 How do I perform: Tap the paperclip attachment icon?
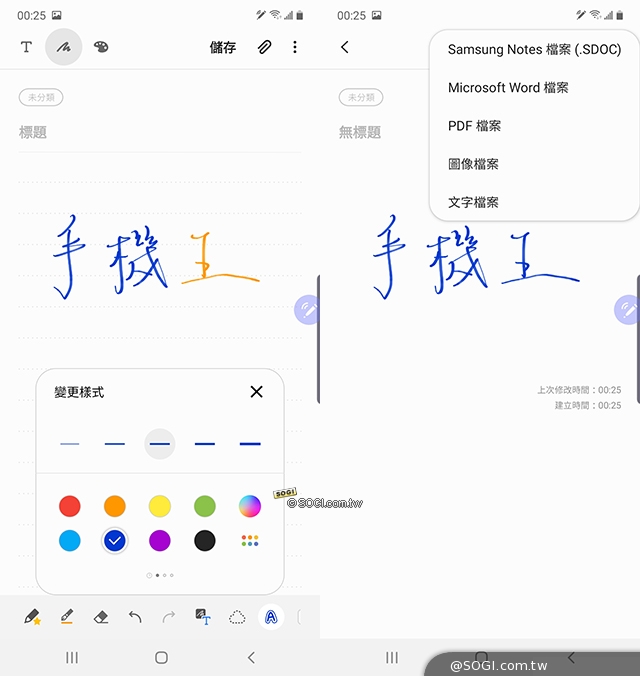(264, 47)
